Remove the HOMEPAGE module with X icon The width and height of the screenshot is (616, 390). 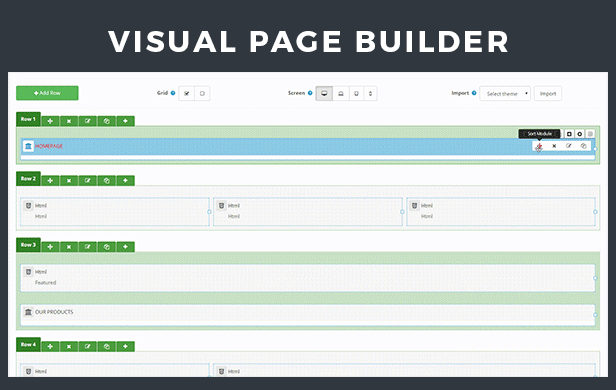tap(554, 146)
